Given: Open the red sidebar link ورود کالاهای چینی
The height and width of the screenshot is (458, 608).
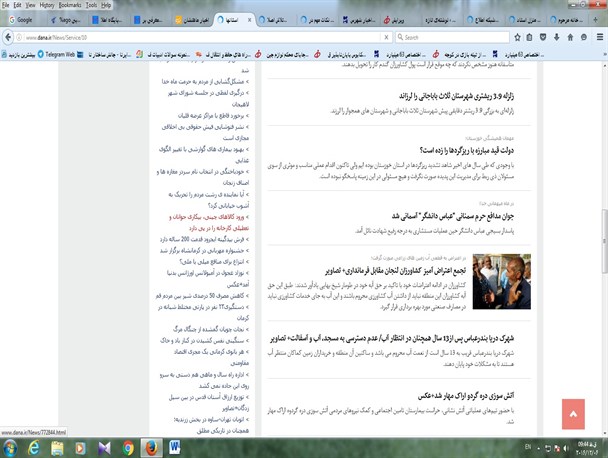Looking at the screenshot, I should pos(209,223).
